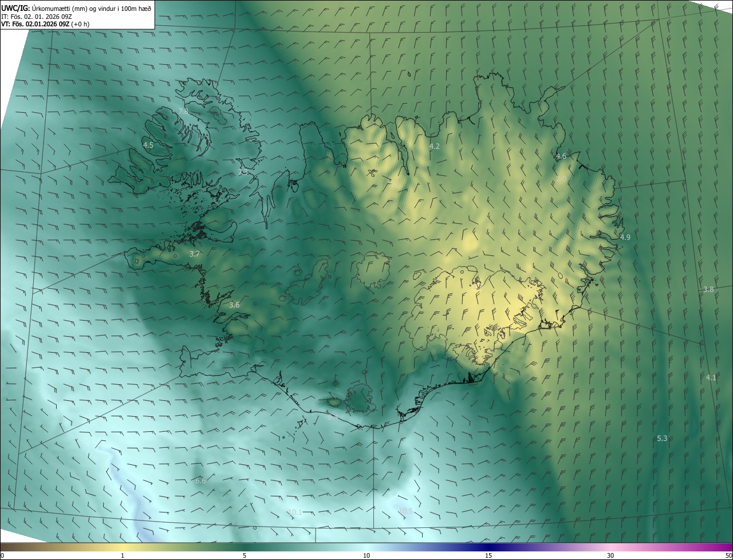Click the color scale bar below the map

click(366, 547)
